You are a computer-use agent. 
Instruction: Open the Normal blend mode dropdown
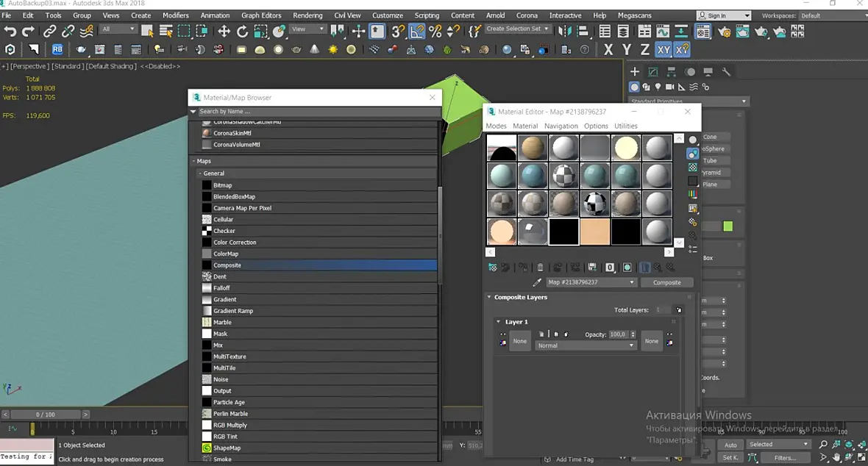585,345
